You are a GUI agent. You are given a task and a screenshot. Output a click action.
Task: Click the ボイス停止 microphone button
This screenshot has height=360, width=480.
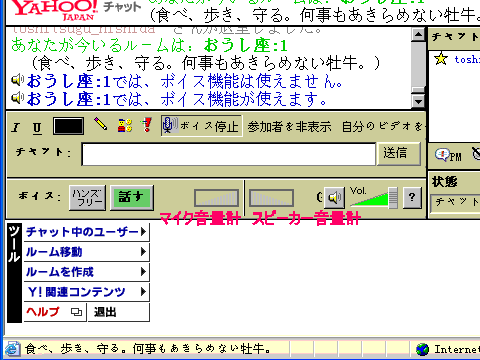pos(201,126)
